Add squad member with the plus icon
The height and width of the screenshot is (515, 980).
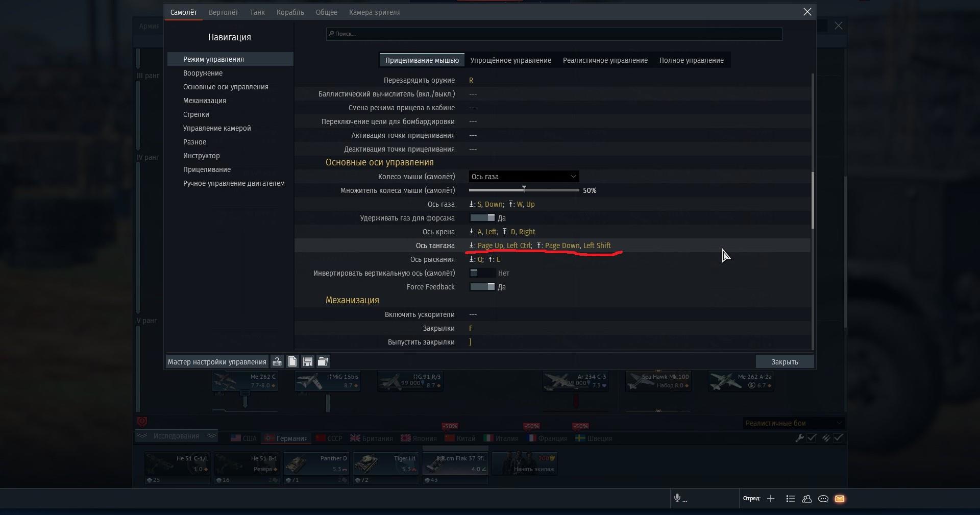771,499
